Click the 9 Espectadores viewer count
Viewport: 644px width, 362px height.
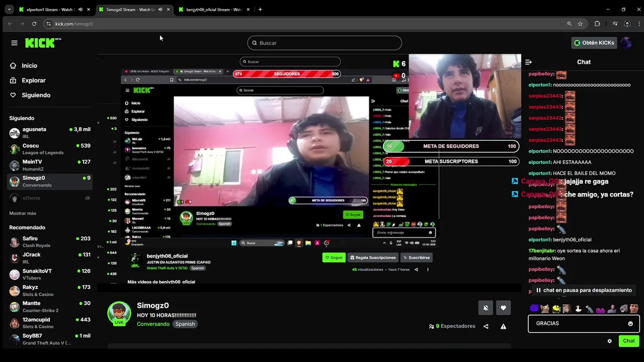[x=452, y=326]
